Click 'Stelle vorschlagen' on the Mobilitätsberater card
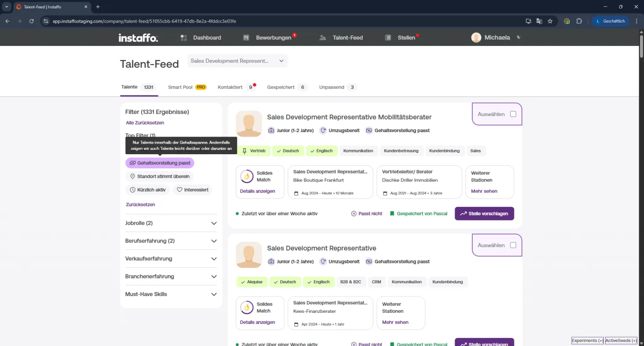 [484, 213]
